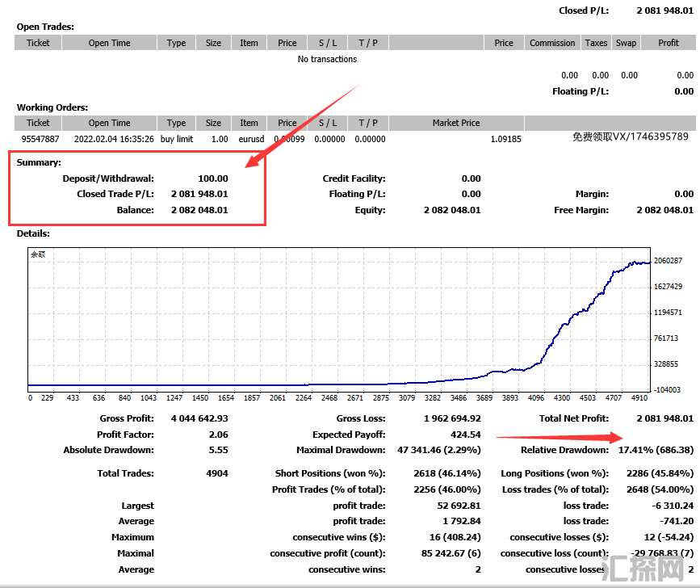The image size is (700, 588).
Task: Select largest profit trade value 52 692.81
Action: click(459, 506)
